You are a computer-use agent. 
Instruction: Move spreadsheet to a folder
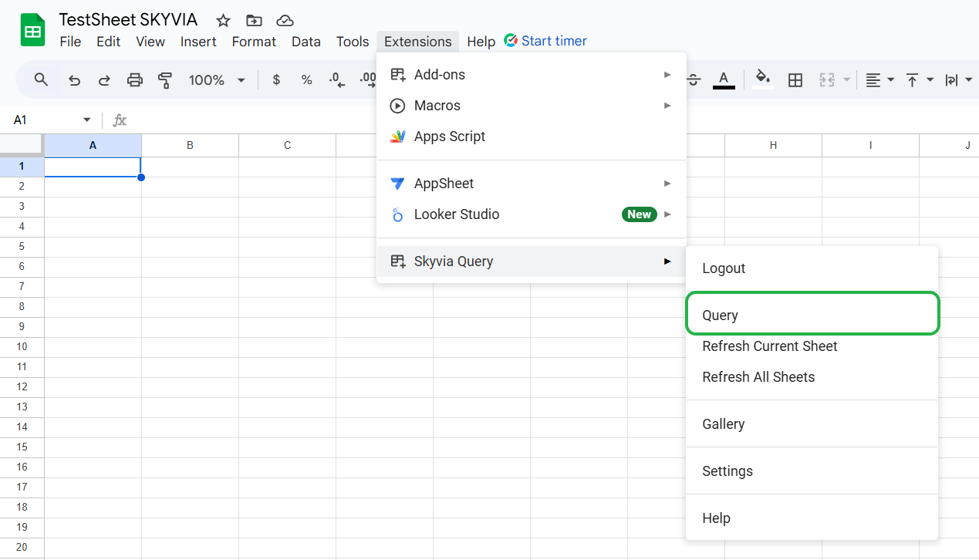pos(254,22)
